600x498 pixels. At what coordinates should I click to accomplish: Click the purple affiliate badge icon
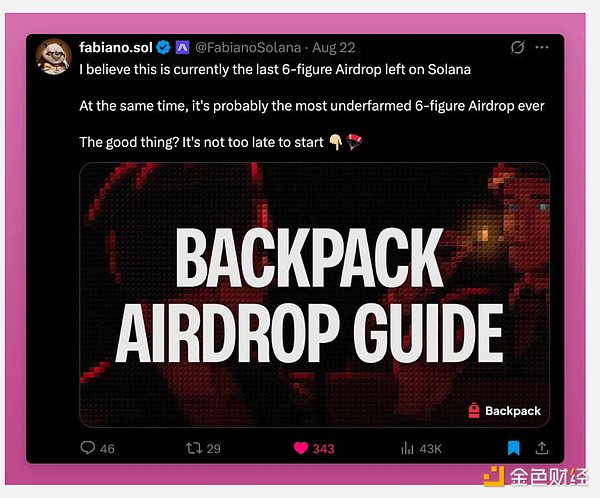tap(183, 47)
